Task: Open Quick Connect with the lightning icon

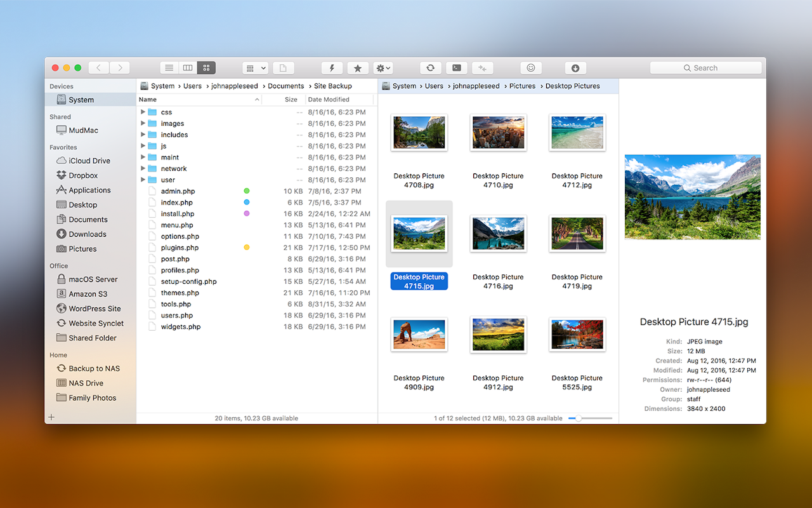Action: pyautogui.click(x=331, y=67)
